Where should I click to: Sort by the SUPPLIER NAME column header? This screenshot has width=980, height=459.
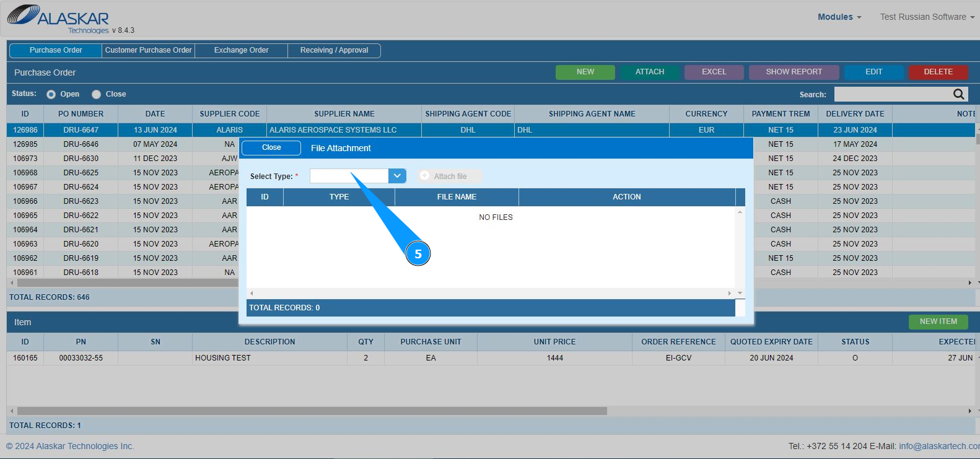point(344,114)
